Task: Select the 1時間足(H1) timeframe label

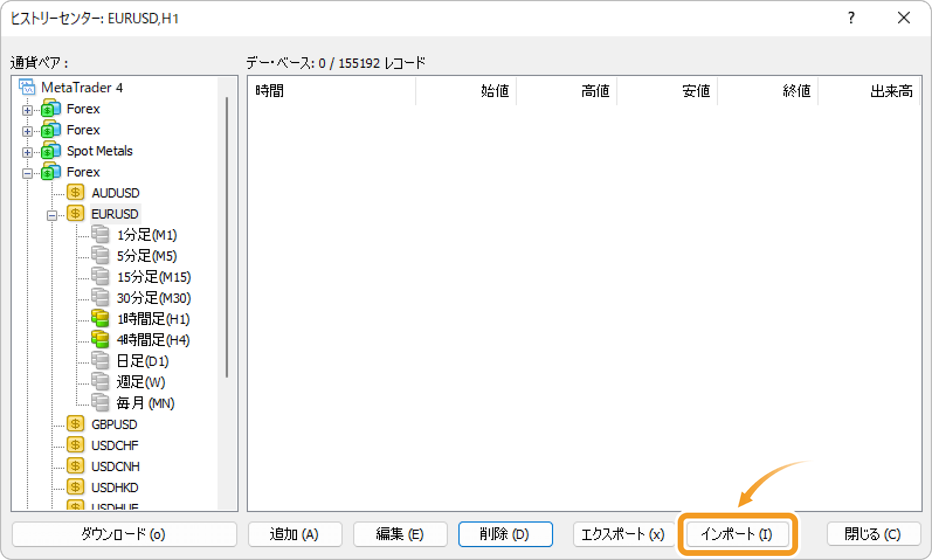Action: click(153, 319)
